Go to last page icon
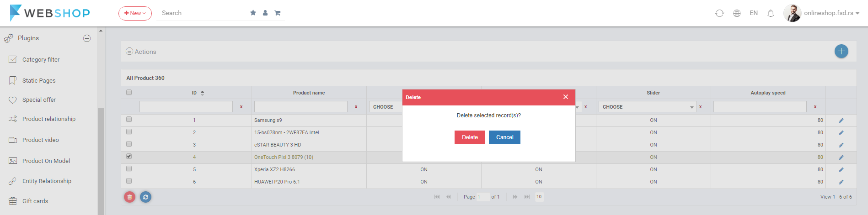Screen dimensions: 868x215 click(527, 197)
